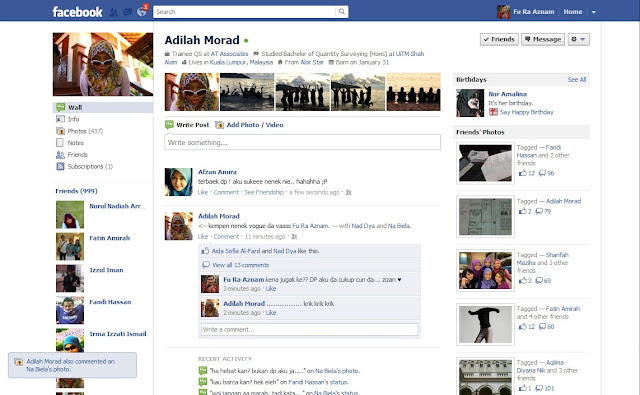
Task: Open friend requests icon in top bar
Action: [x=114, y=12]
